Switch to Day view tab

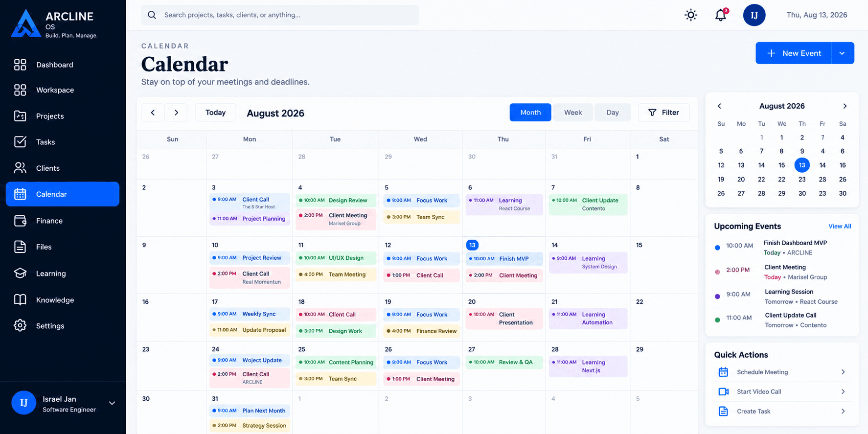coord(613,113)
